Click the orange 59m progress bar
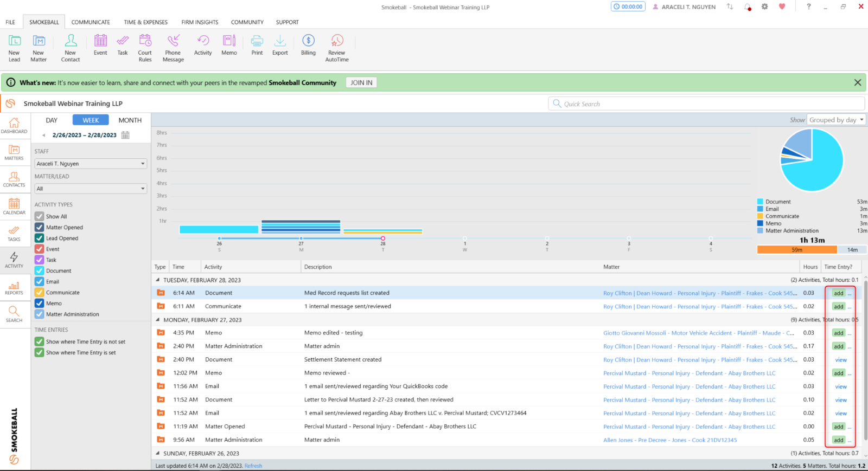 (797, 250)
